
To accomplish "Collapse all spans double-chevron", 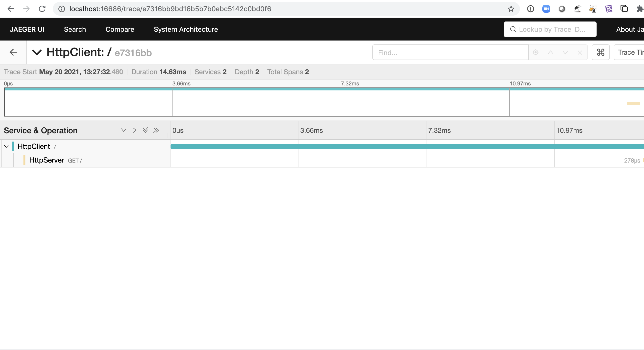I will point(156,130).
